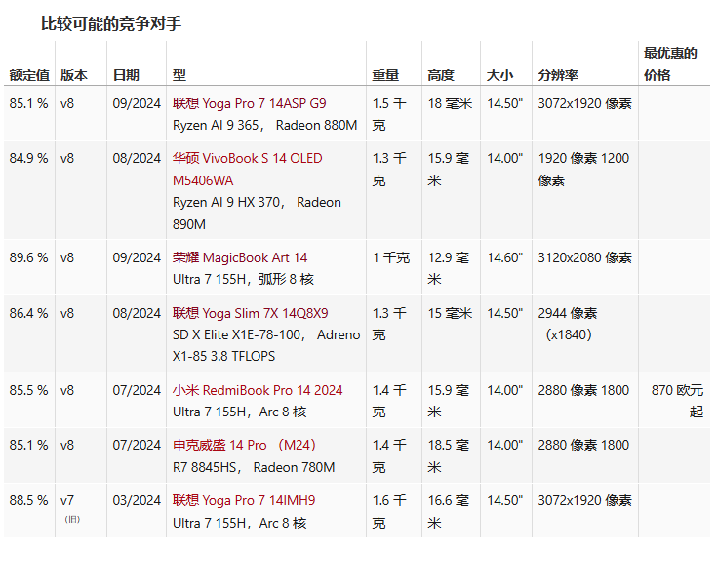Click the 12.9 毫米 height cell

coord(449,268)
